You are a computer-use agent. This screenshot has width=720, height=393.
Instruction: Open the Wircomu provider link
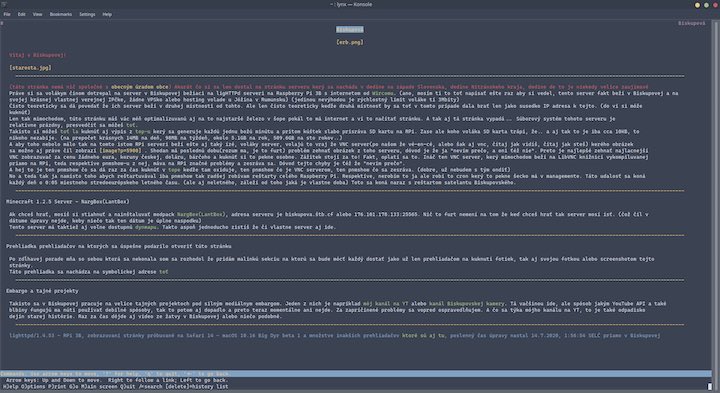tap(383, 93)
